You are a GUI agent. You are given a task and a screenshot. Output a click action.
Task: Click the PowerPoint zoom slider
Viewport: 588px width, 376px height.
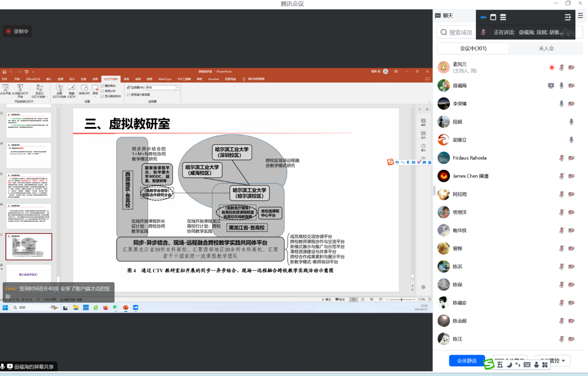coord(402,300)
